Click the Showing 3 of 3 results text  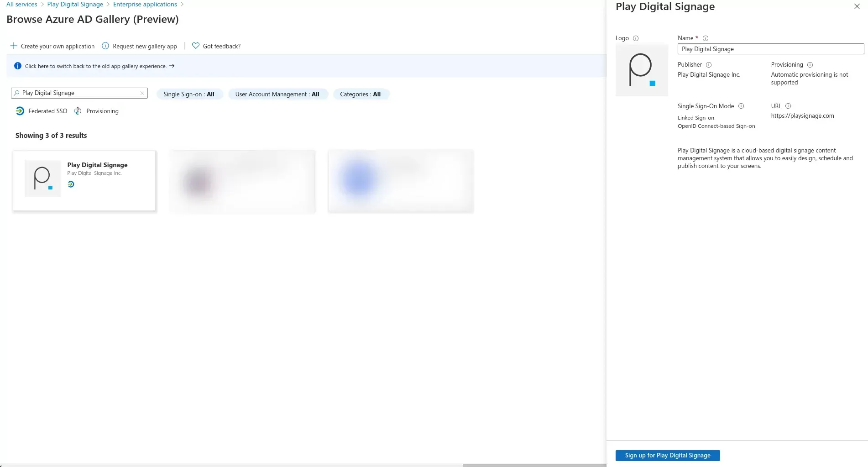pyautogui.click(x=51, y=136)
